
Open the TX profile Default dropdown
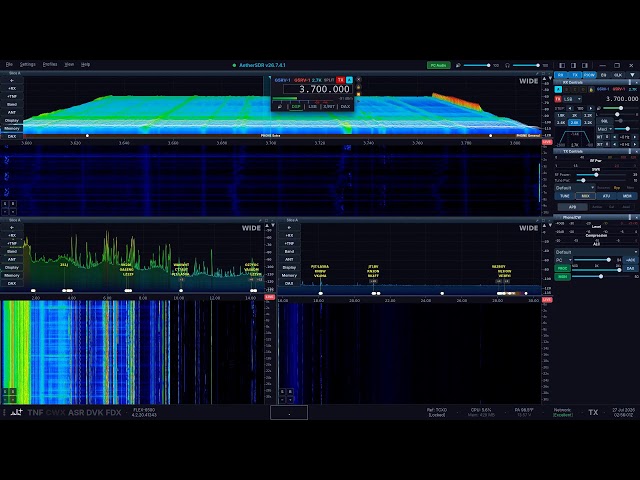(575, 188)
